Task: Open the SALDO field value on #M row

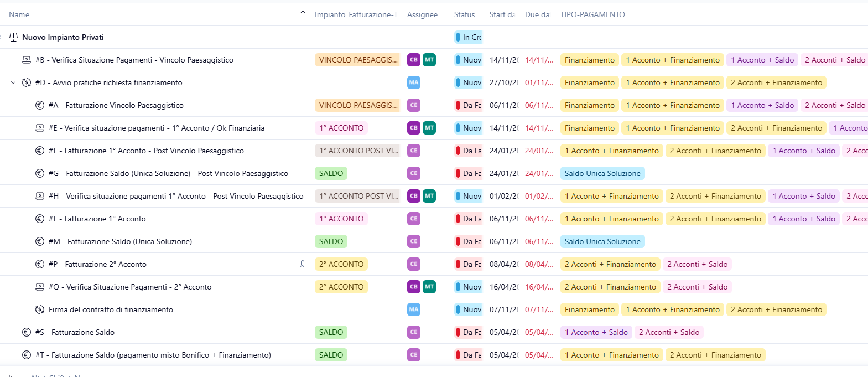Action: [x=331, y=241]
